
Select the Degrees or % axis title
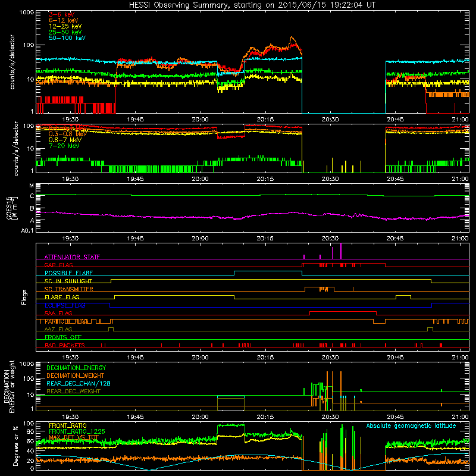point(15,446)
